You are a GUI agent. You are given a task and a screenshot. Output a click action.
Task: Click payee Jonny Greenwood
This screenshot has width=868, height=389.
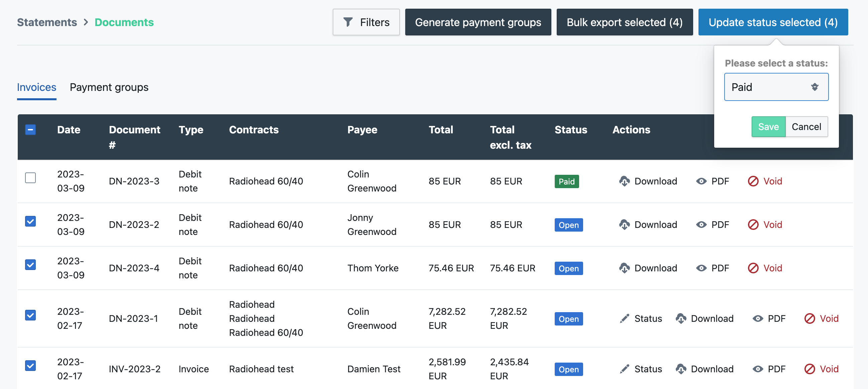pos(372,225)
